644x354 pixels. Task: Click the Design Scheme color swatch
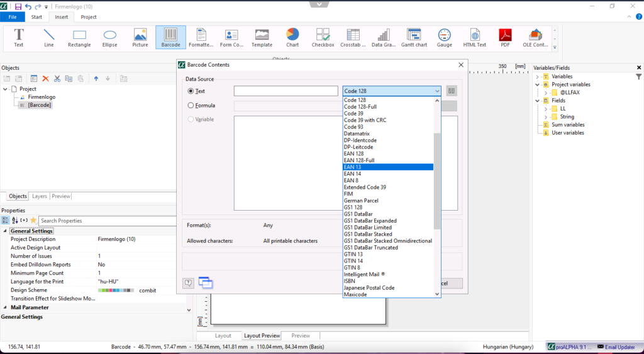coord(116,290)
